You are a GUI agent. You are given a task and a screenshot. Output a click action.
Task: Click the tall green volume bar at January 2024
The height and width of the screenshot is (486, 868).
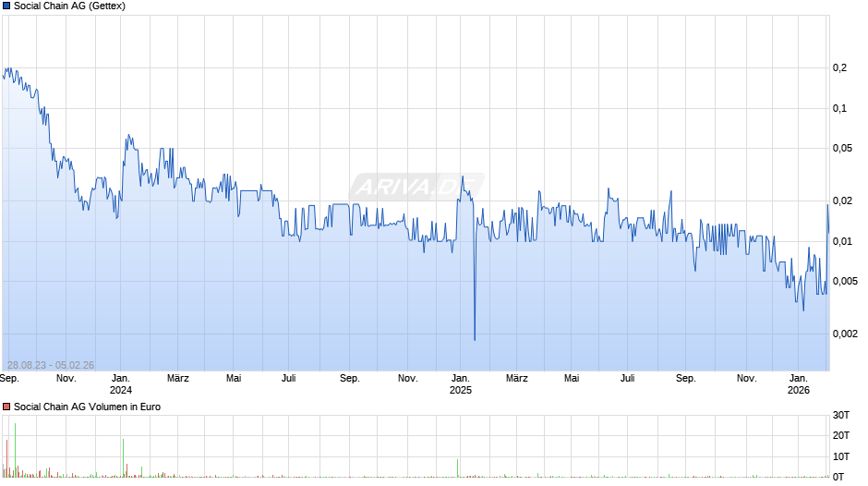[x=124, y=457]
